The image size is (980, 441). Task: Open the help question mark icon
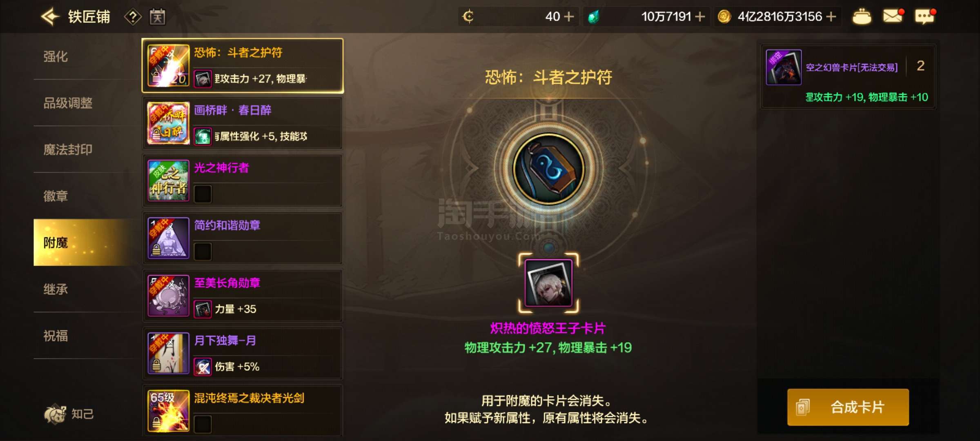pyautogui.click(x=133, y=17)
